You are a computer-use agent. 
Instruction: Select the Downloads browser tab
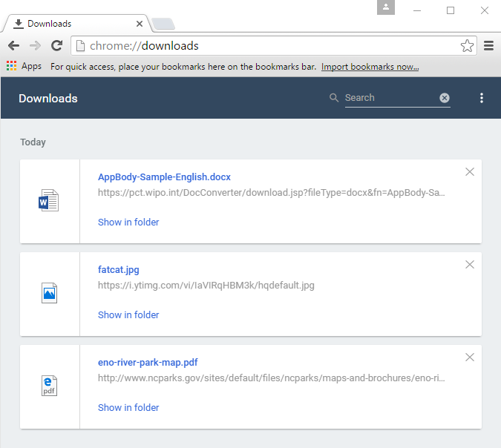pyautogui.click(x=74, y=24)
